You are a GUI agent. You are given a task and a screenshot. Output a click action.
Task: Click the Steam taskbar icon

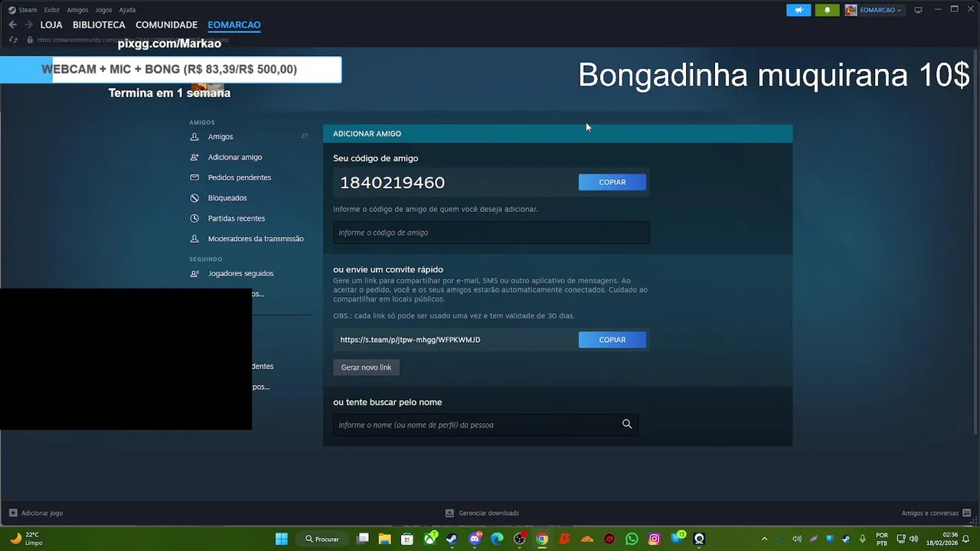pyautogui.click(x=452, y=539)
